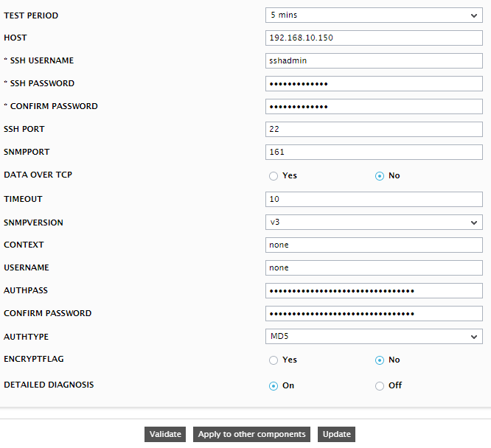491x448 pixels.
Task: Open the AUTHTYPE MD5 dropdown
Action: point(374,337)
